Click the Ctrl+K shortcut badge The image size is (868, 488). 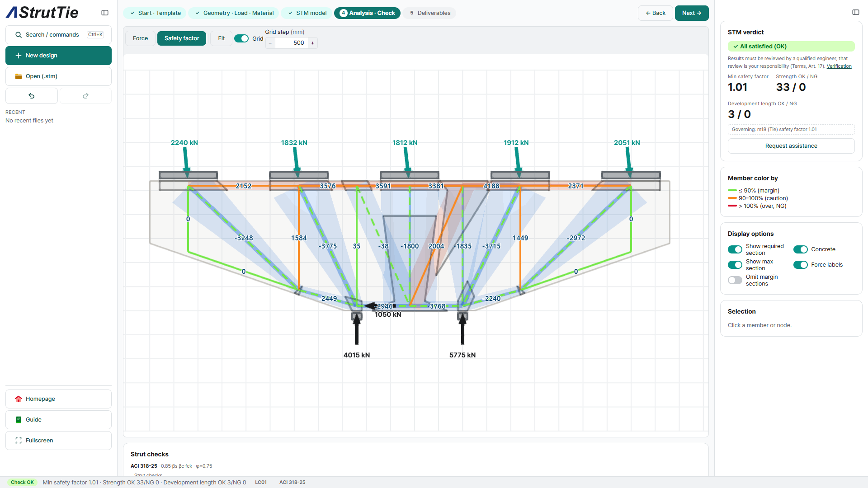[x=95, y=35]
